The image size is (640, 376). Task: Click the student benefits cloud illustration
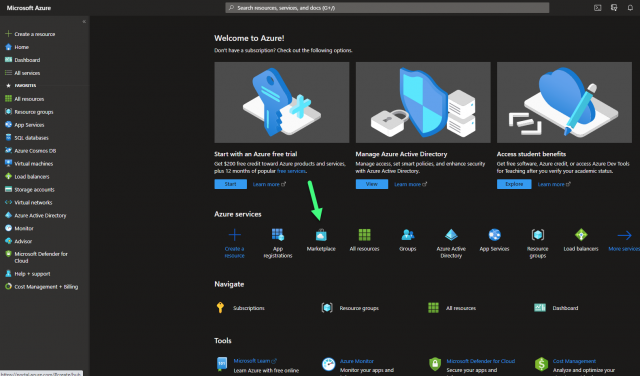click(564, 102)
